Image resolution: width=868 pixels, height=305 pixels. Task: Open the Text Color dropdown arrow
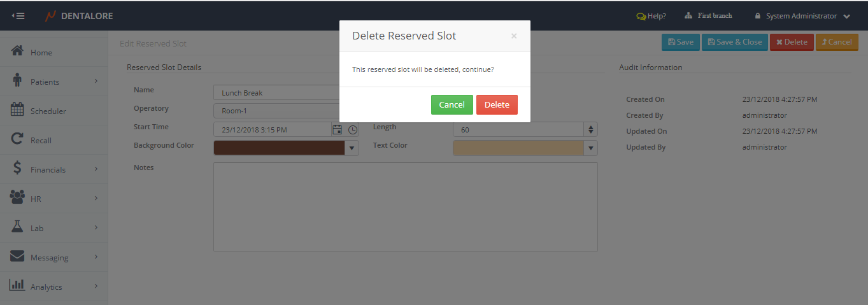[x=591, y=148]
